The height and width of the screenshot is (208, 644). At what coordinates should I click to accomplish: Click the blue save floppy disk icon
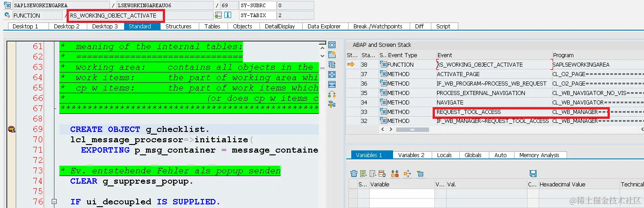533,173
